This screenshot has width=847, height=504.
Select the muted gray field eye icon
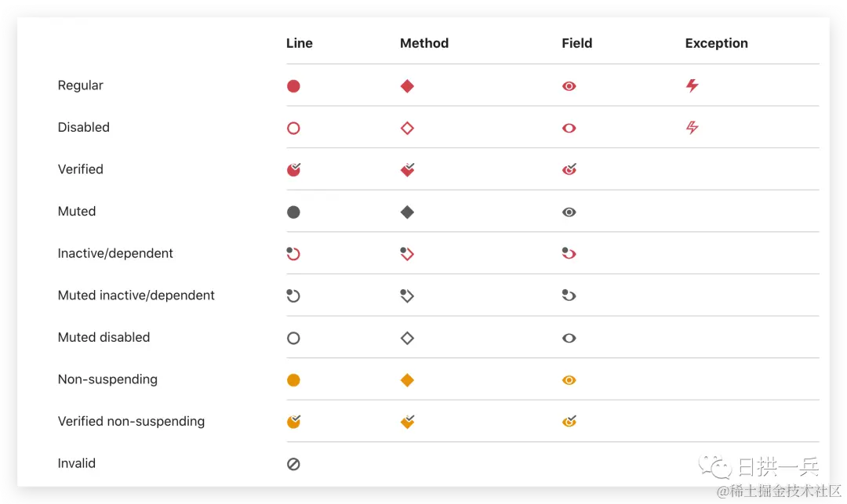click(x=569, y=212)
